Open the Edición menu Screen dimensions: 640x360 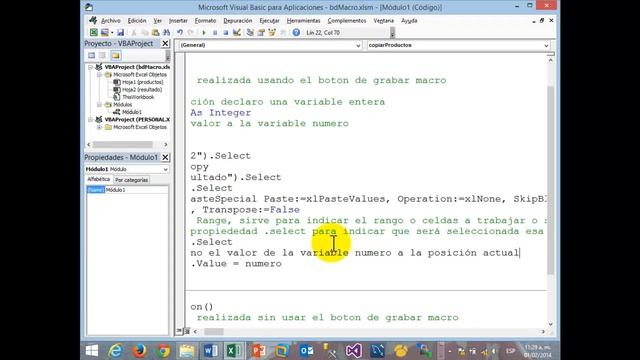tap(137, 20)
